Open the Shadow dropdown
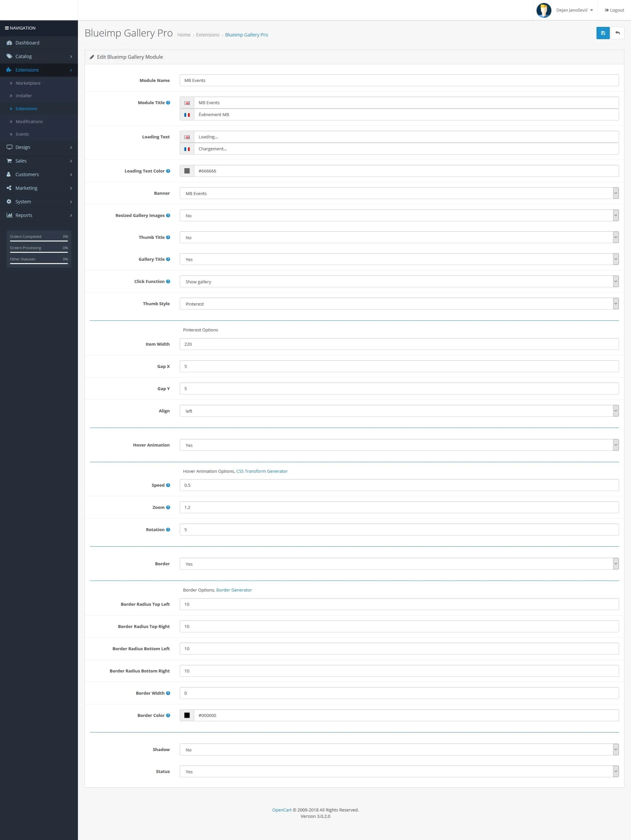The width and height of the screenshot is (631, 840). click(x=399, y=750)
